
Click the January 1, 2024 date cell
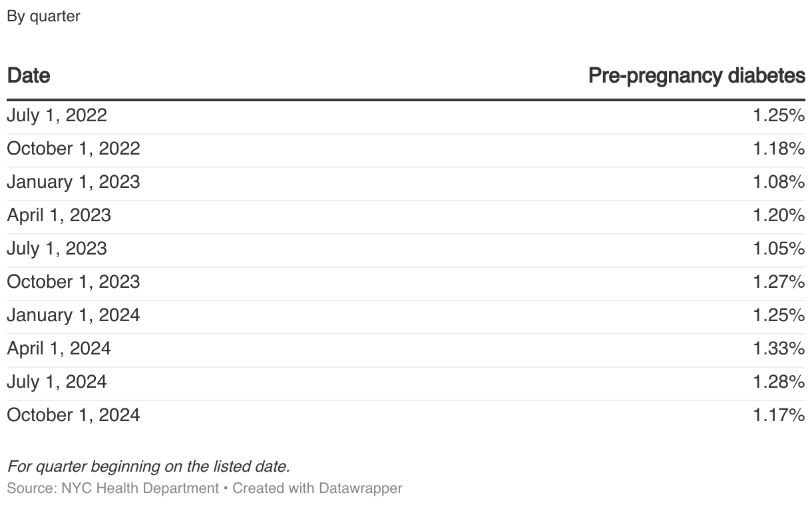pyautogui.click(x=74, y=315)
